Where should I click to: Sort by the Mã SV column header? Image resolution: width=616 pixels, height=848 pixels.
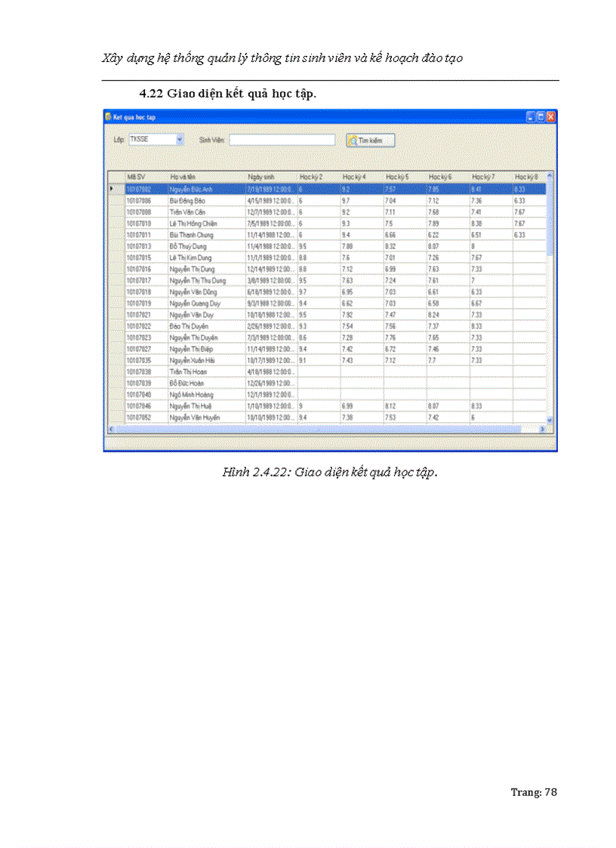click(146, 177)
